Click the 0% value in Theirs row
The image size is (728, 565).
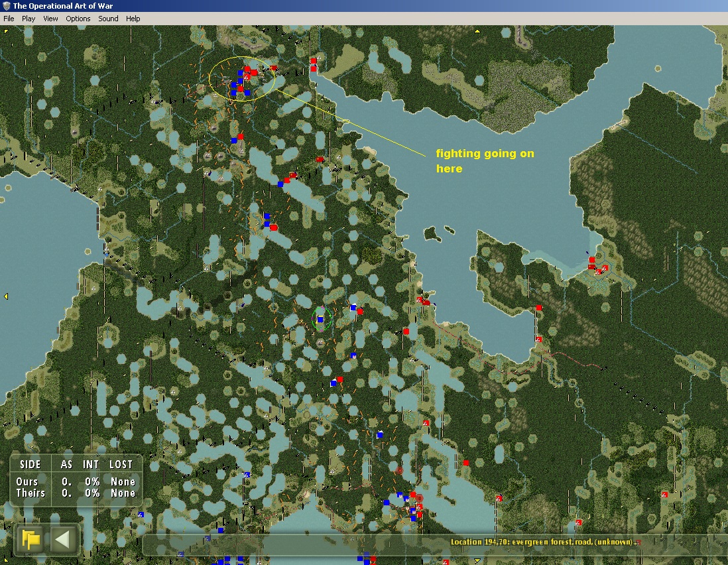pyautogui.click(x=92, y=493)
